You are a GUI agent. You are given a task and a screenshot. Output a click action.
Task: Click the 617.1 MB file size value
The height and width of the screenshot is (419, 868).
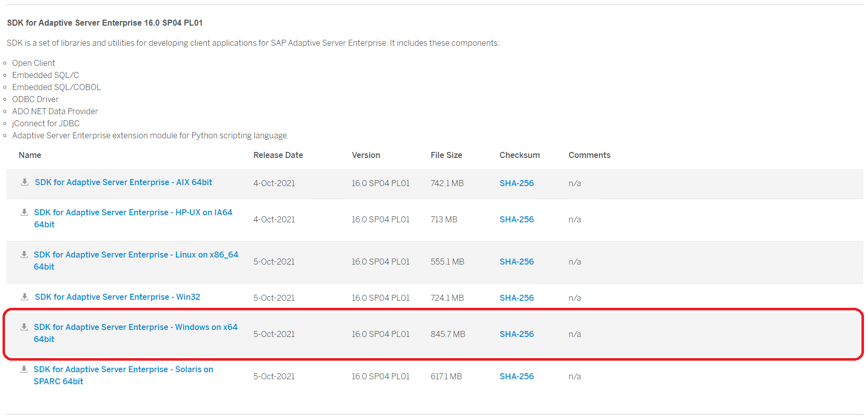[x=446, y=376]
